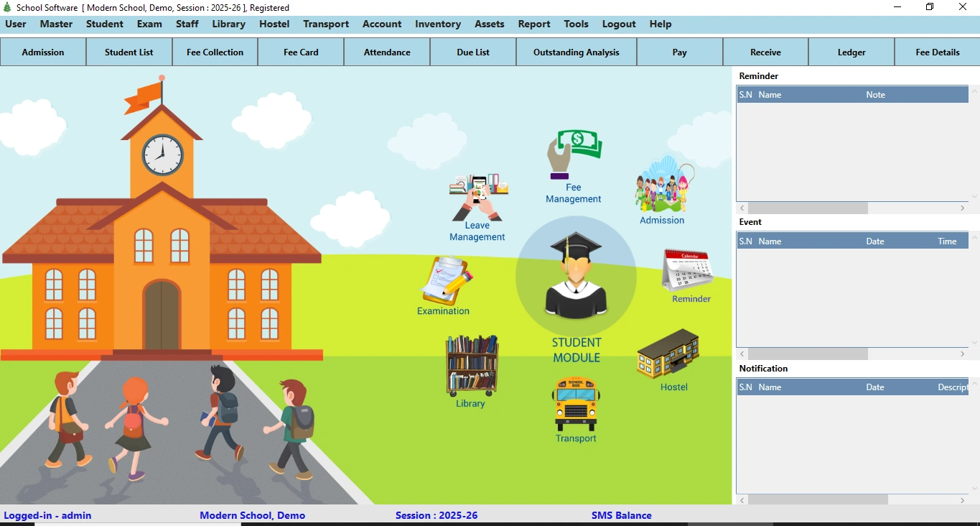Open the Library bookshelf icon
The height and width of the screenshot is (526, 980).
tap(472, 366)
